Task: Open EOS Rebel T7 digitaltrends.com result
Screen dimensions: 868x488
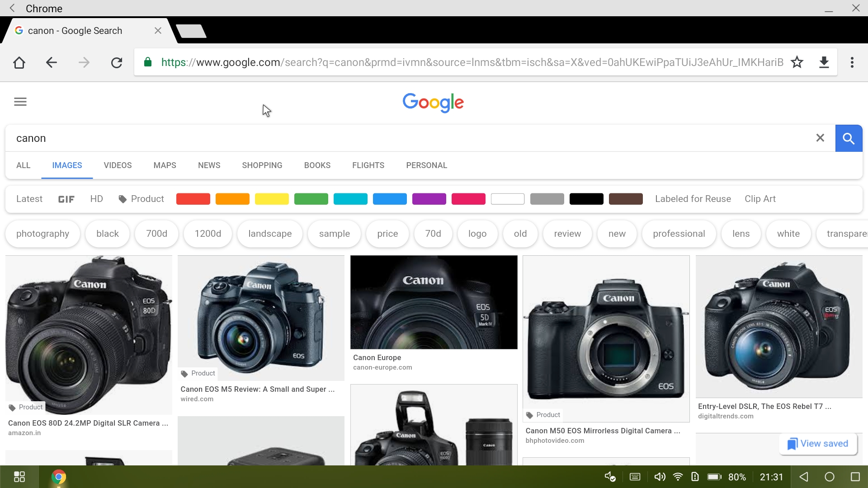Action: click(x=779, y=327)
